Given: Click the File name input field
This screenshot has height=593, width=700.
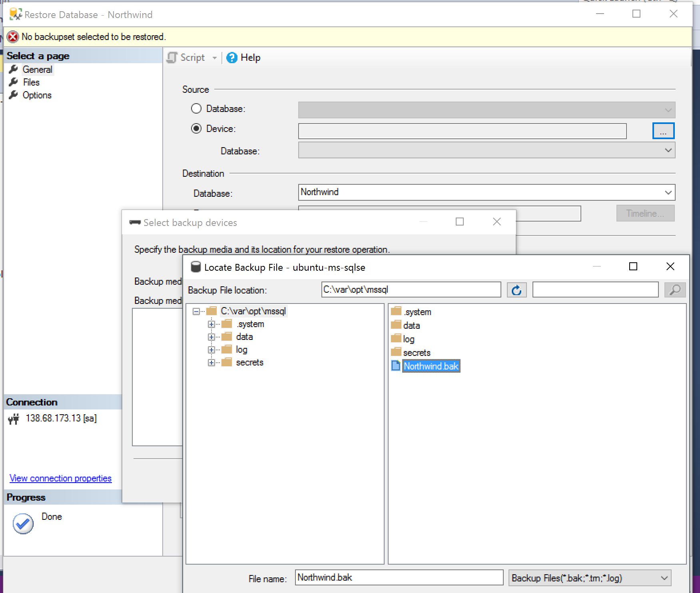Looking at the screenshot, I should click(x=399, y=577).
